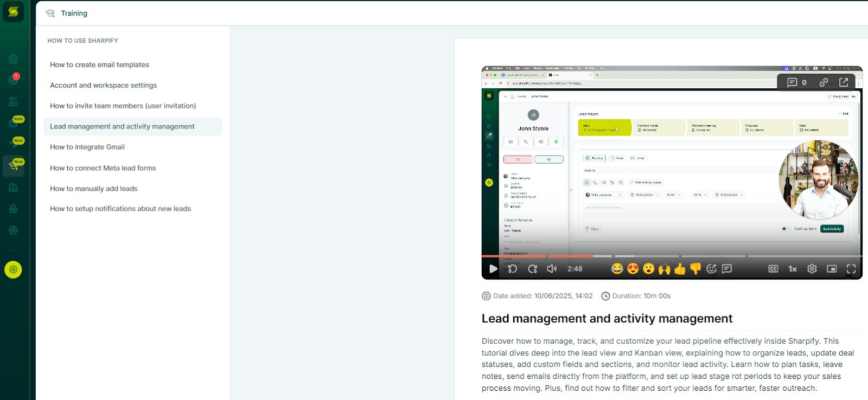The height and width of the screenshot is (400, 868).
Task: React with the laughing emoji
Action: (617, 269)
